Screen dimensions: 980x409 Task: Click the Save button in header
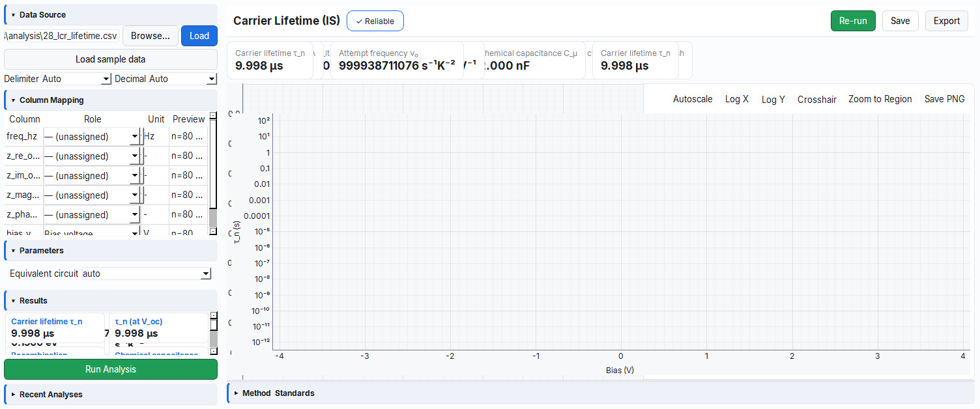pos(900,21)
